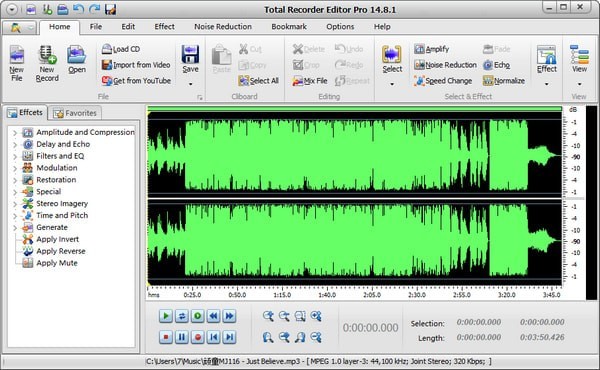Open the Bookmark ribbon tab
Screen dimensions: 600x370
(289, 27)
